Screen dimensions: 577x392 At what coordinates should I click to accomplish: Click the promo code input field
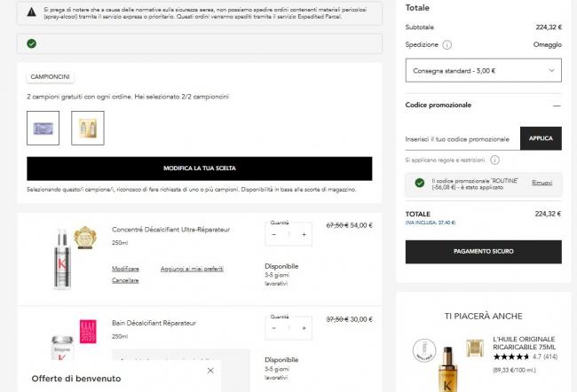pos(462,138)
